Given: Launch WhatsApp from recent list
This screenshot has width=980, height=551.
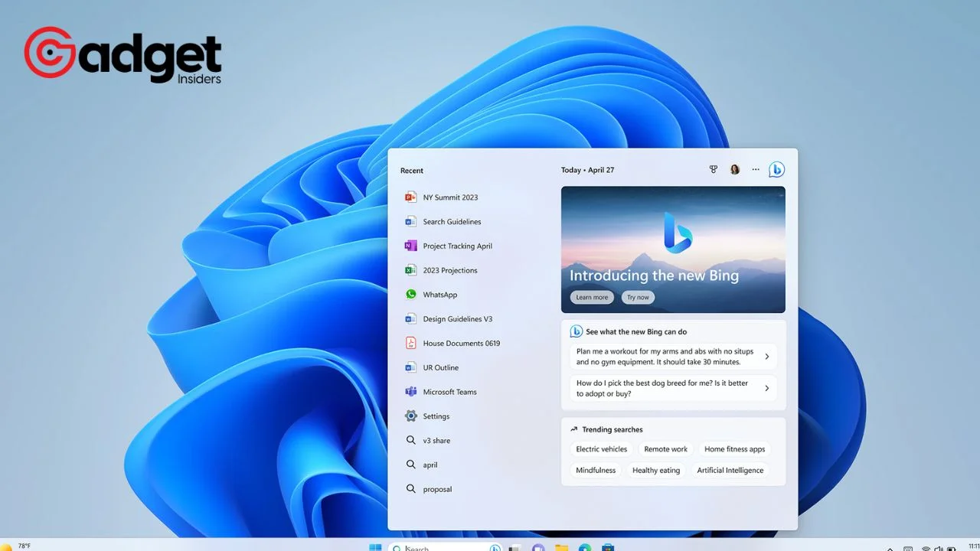Looking at the screenshot, I should [430, 295].
